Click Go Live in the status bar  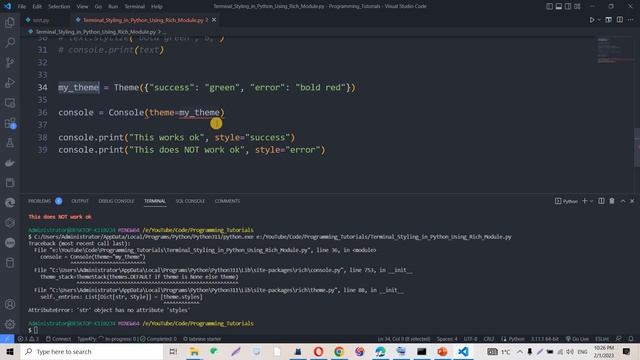point(577,339)
